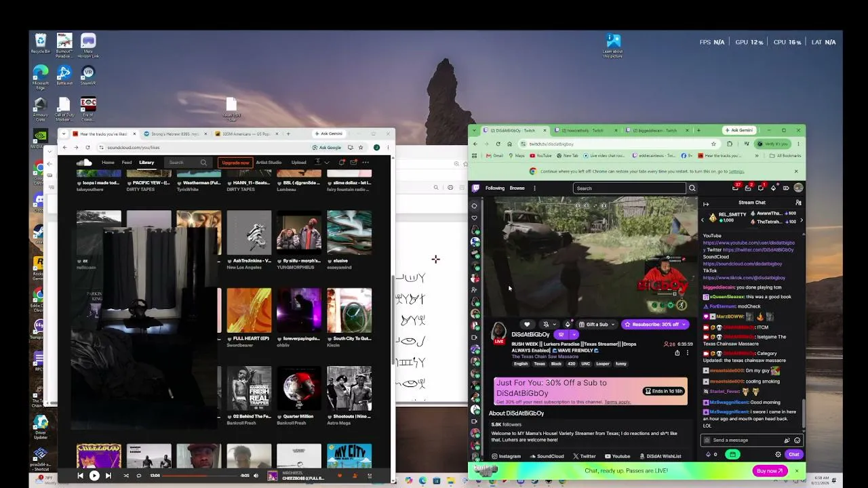The image size is (868, 488).
Task: Skip to next track in SoundCloud player
Action: tap(108, 476)
